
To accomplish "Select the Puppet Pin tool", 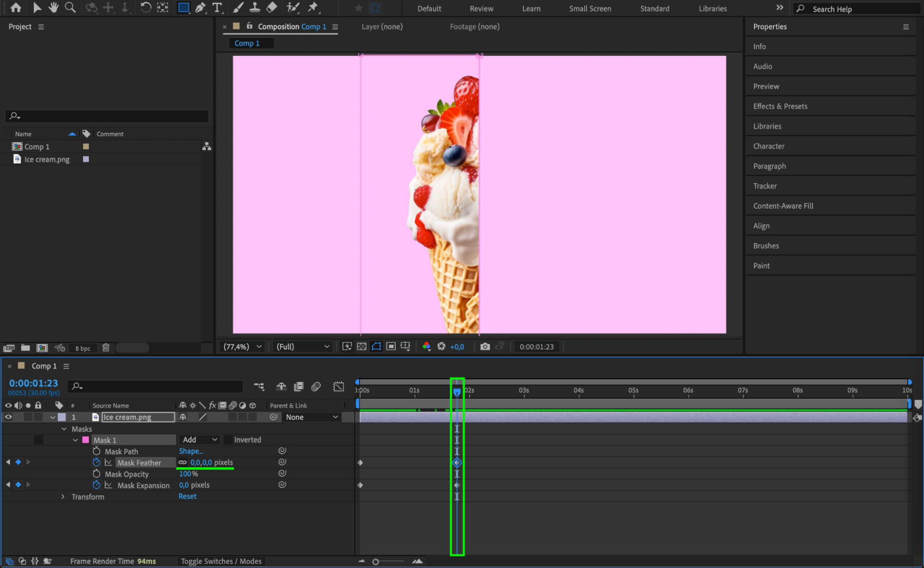I will (x=313, y=7).
